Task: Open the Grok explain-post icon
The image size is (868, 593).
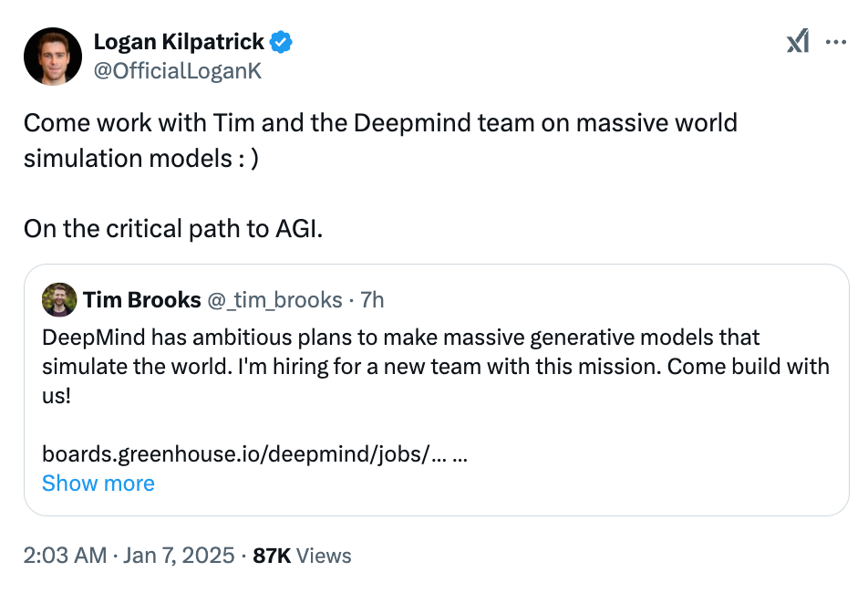Action: click(x=798, y=42)
